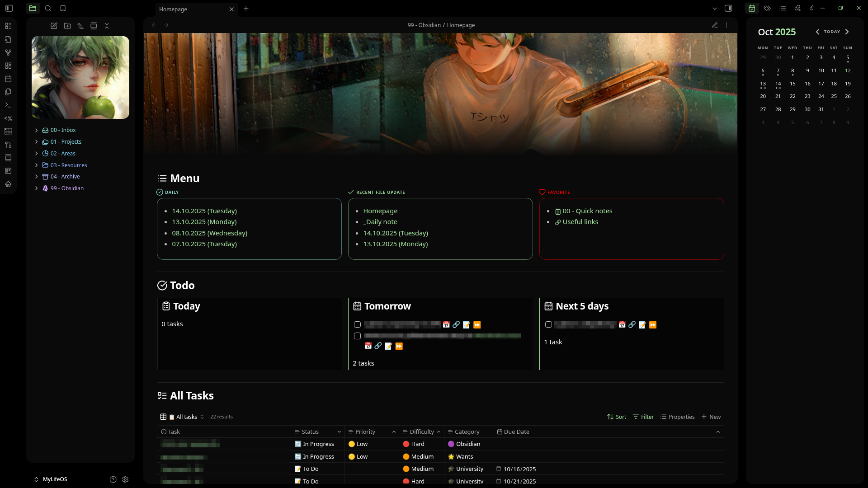Image resolution: width=868 pixels, height=488 pixels.
Task: Expand the 99 - Obsidian folder
Action: click(x=37, y=188)
